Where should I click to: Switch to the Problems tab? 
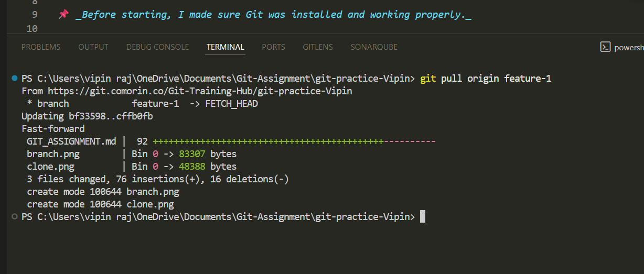[41, 47]
